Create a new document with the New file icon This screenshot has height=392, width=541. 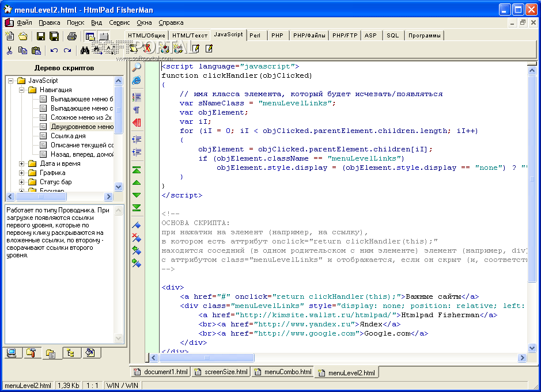pyautogui.click(x=10, y=36)
